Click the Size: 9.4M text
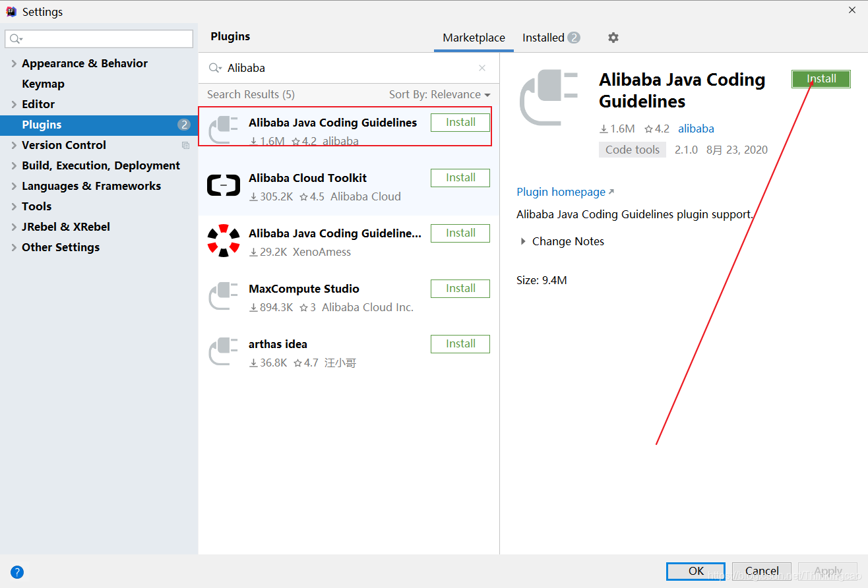The height and width of the screenshot is (588, 868). pyautogui.click(x=542, y=280)
